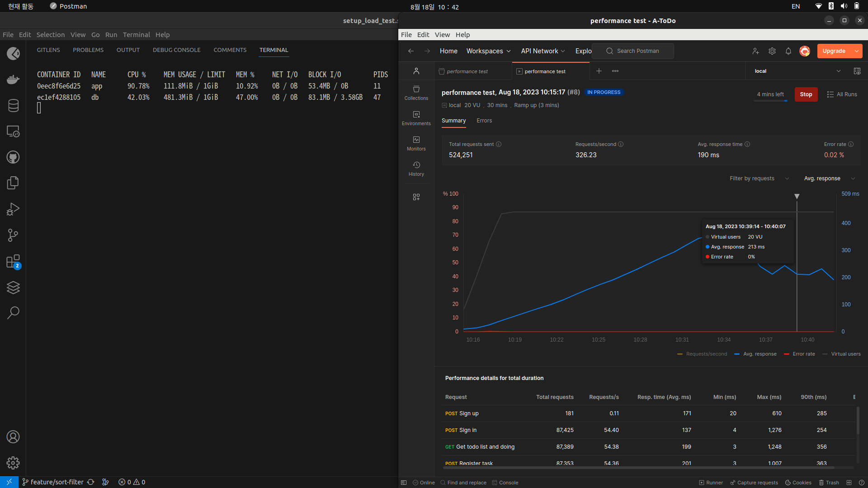Click the top Postman-style icon in VS Code sidebar

[13, 54]
